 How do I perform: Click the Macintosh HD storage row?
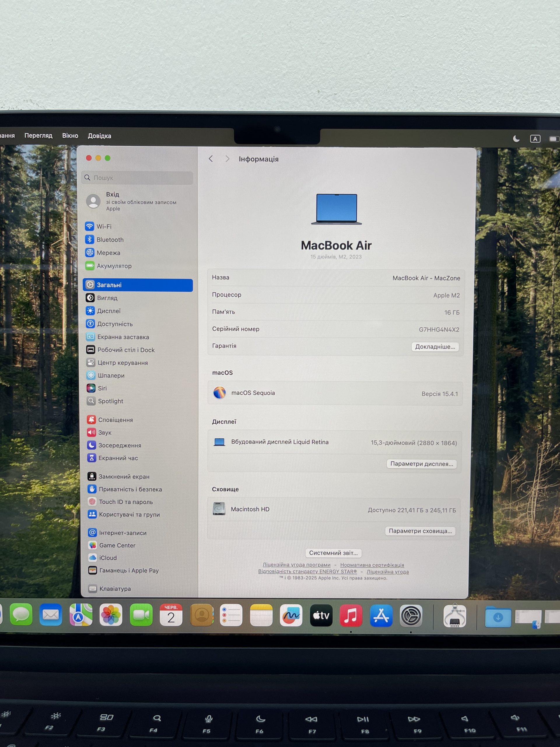pyautogui.click(x=334, y=509)
